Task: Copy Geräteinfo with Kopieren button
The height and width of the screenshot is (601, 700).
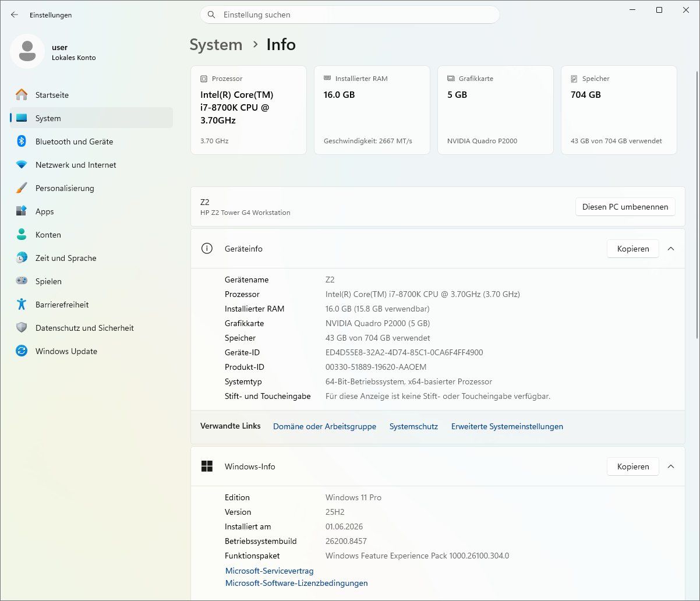Action: click(x=633, y=249)
